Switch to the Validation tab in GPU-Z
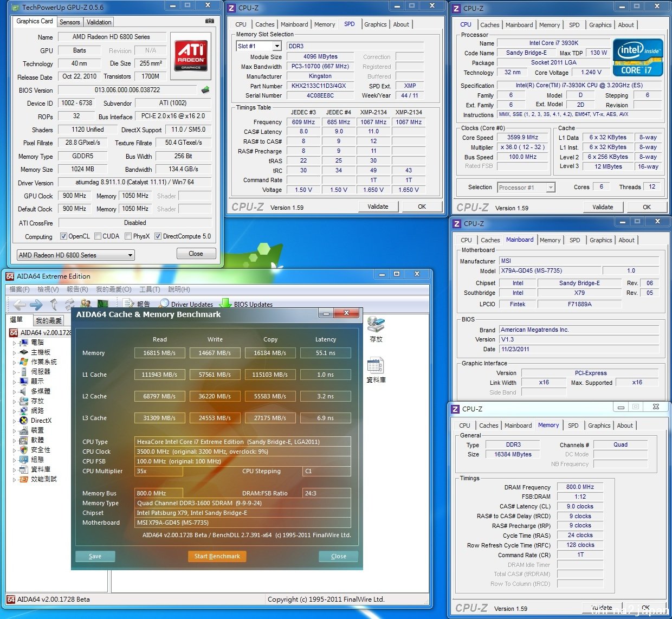Viewport: 672px width, 619px height. click(99, 22)
